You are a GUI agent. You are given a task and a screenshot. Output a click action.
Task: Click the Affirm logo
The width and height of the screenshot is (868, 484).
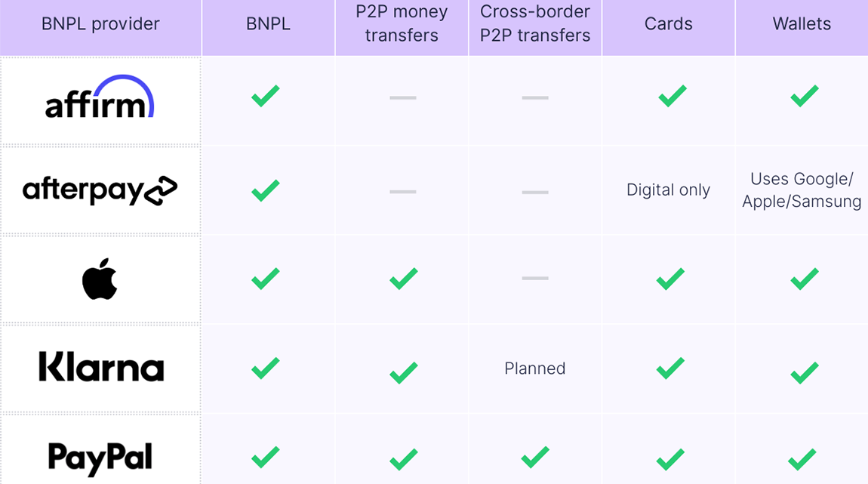point(100,98)
